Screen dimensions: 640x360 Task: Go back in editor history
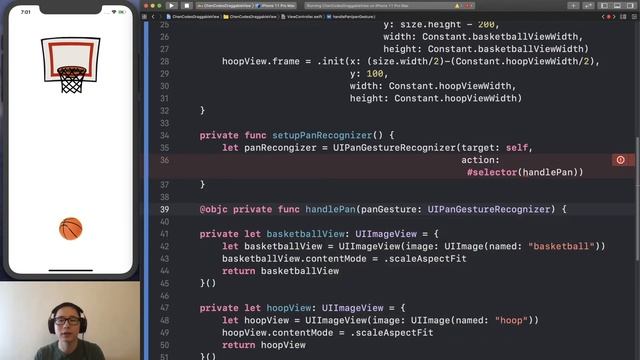click(153, 17)
